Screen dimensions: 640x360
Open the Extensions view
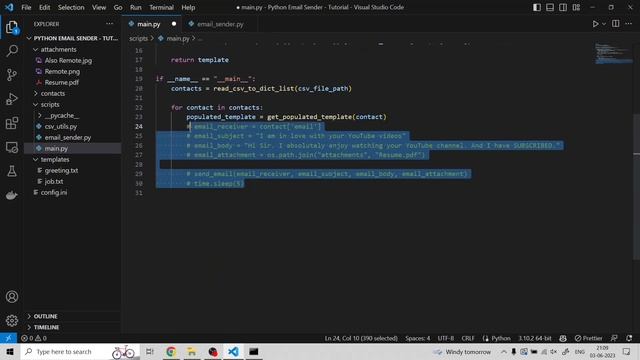12,123
